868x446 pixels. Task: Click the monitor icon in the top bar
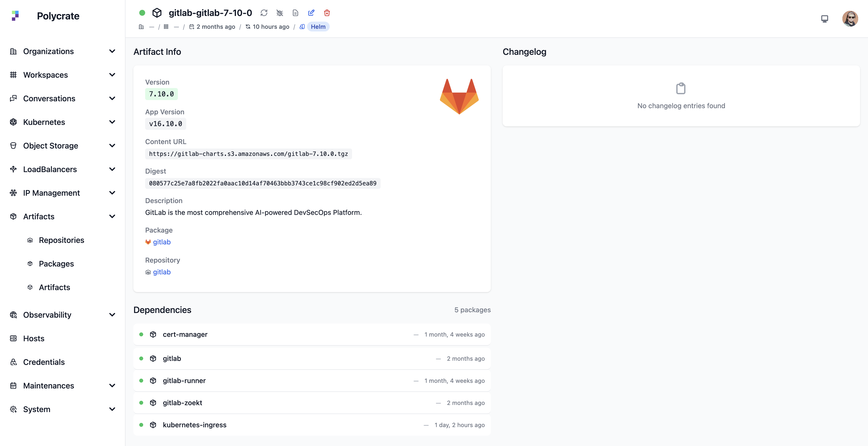coord(824,18)
